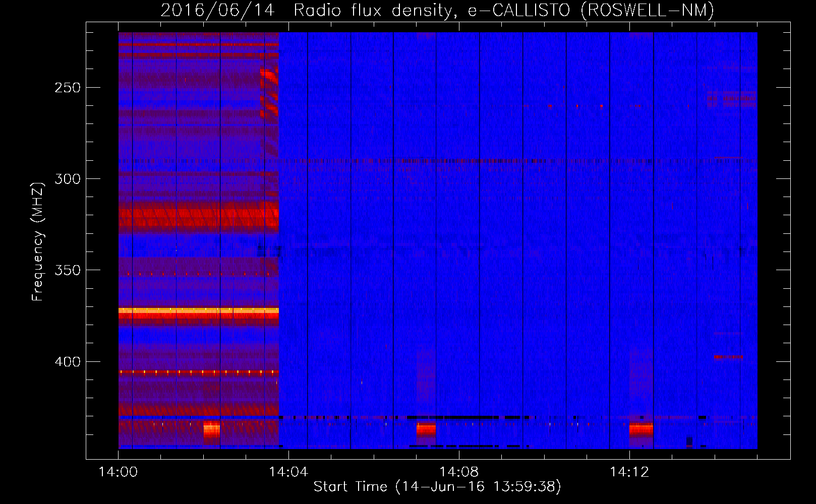Image resolution: width=816 pixels, height=504 pixels.
Task: Click the orange burst near 14:02 at bottom
Action: coord(212,429)
